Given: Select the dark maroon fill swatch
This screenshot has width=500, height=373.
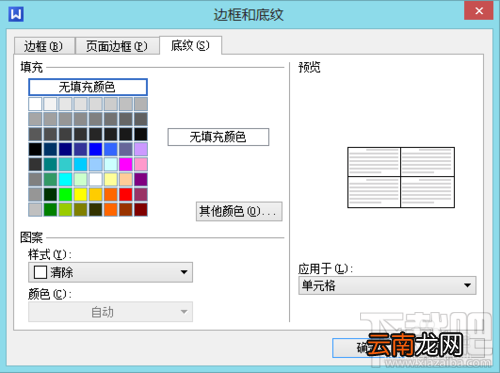Looking at the screenshot, I should 141,210.
